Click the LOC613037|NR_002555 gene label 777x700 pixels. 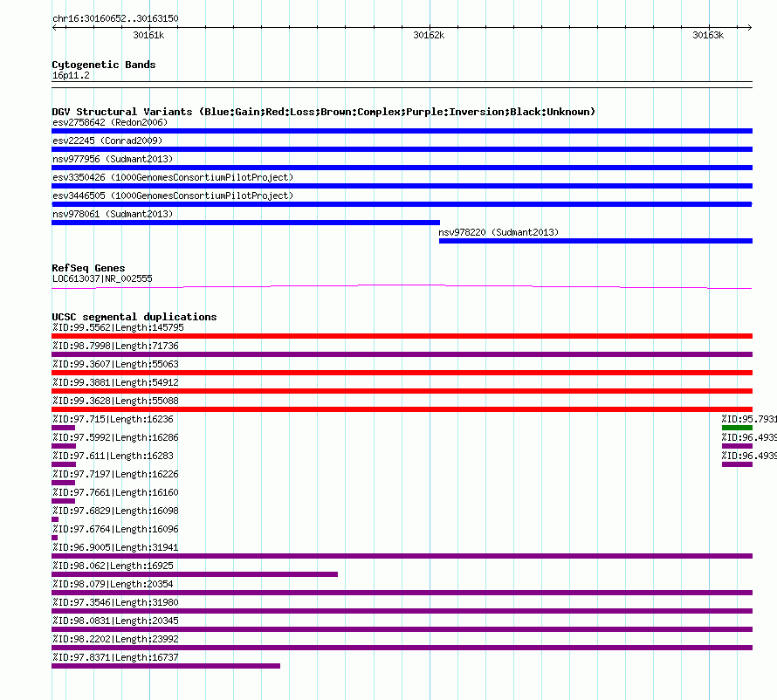[102, 278]
